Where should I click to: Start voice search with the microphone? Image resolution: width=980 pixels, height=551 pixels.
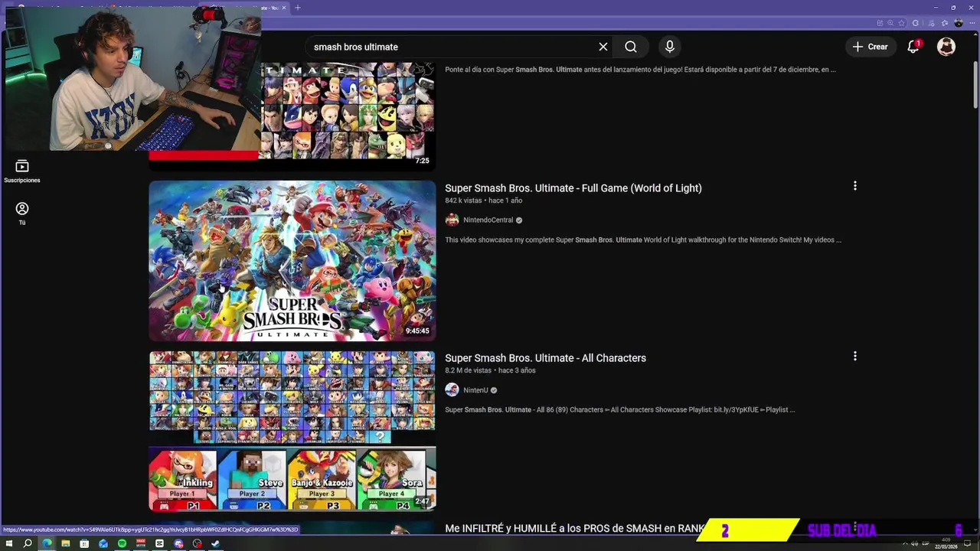(x=670, y=47)
